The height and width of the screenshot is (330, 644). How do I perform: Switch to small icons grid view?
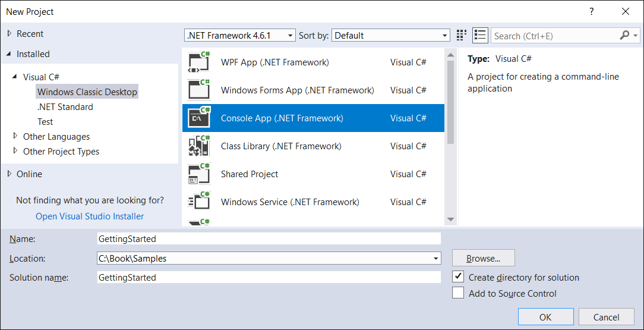pyautogui.click(x=462, y=35)
